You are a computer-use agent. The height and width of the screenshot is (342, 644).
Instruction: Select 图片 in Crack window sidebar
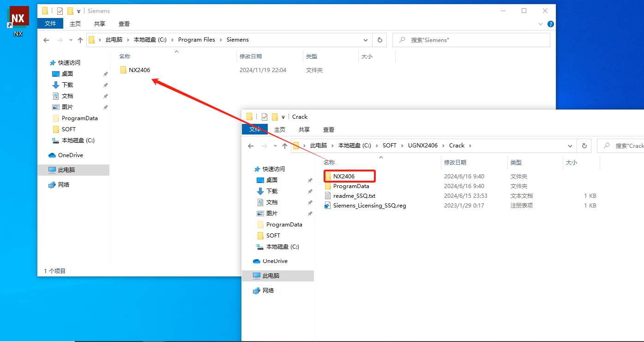point(272,214)
